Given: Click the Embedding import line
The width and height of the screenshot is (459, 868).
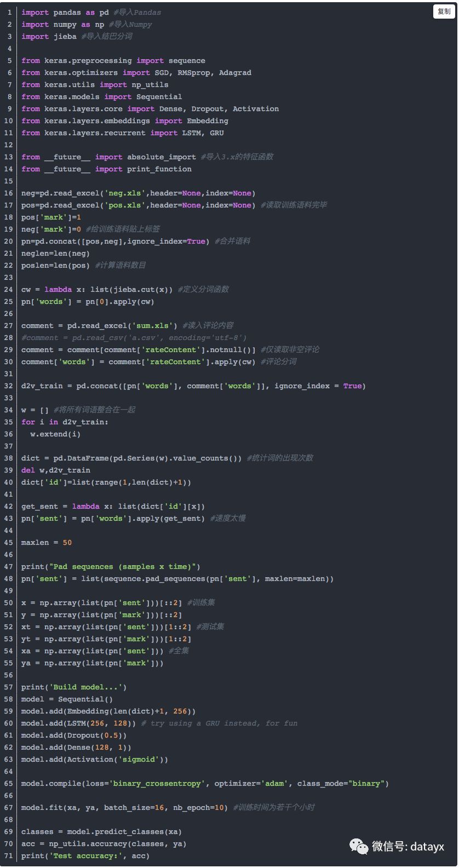Looking at the screenshot, I should [124, 120].
